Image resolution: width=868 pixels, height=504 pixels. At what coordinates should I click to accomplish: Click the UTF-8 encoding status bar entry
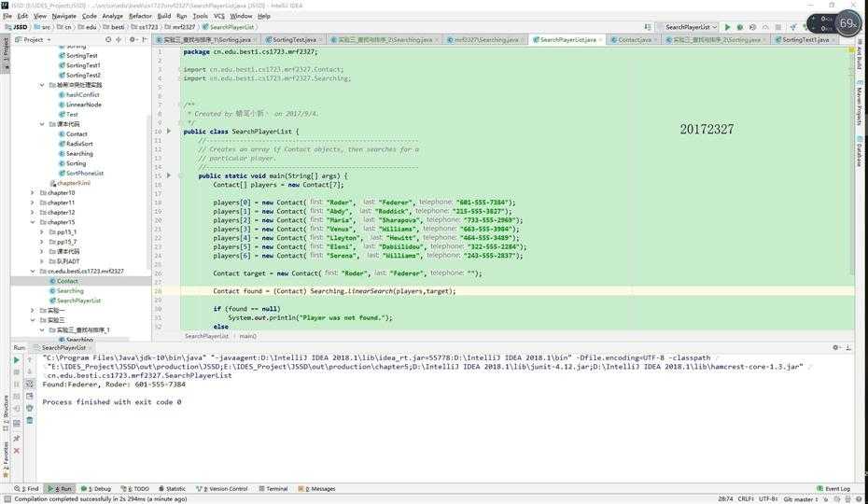[768, 499]
